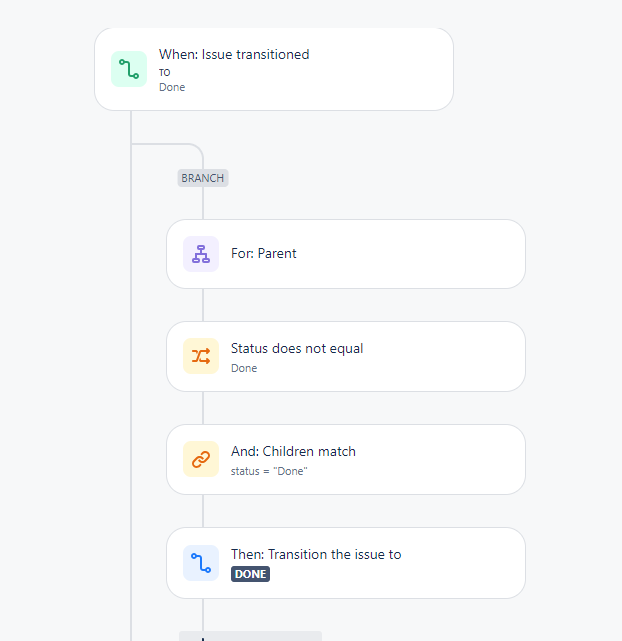Open the 'When: Issue transitioned' title
Screen dimensions: 622x641
(234, 54)
